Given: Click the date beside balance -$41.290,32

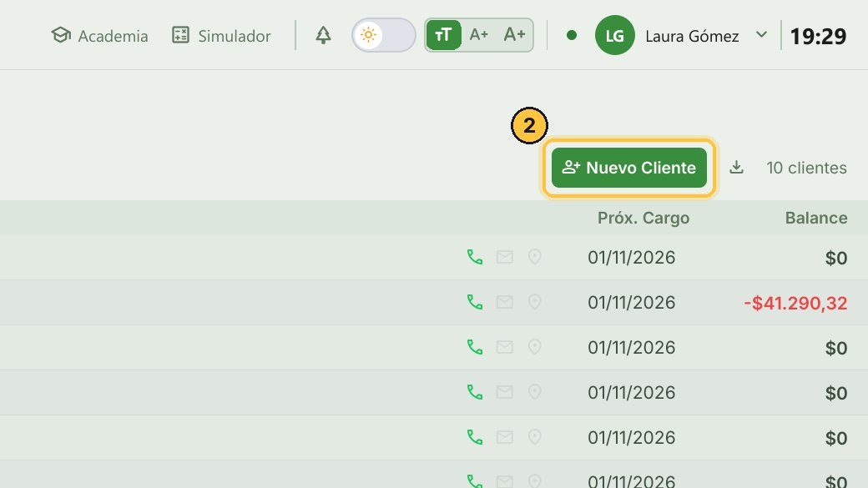Looking at the screenshot, I should tap(632, 303).
